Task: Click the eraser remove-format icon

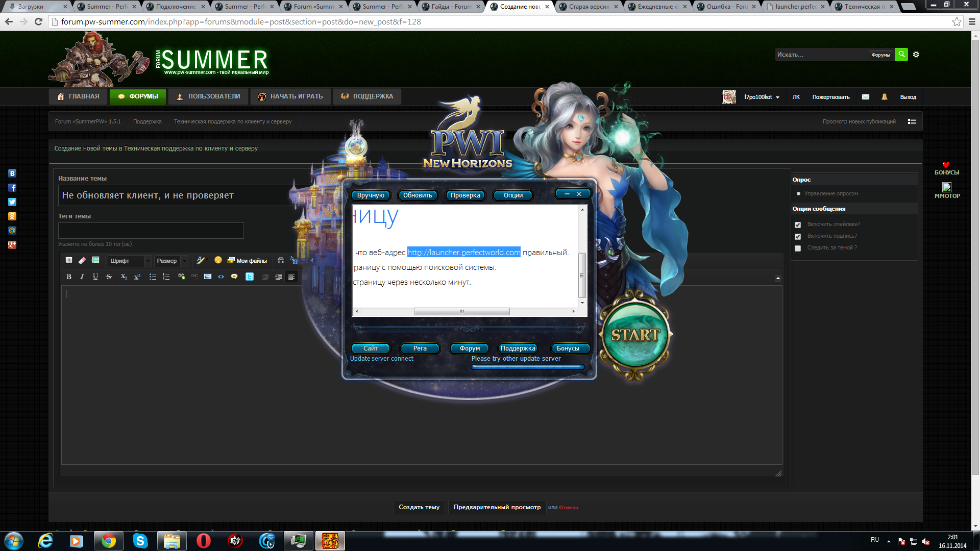Action: click(x=82, y=260)
